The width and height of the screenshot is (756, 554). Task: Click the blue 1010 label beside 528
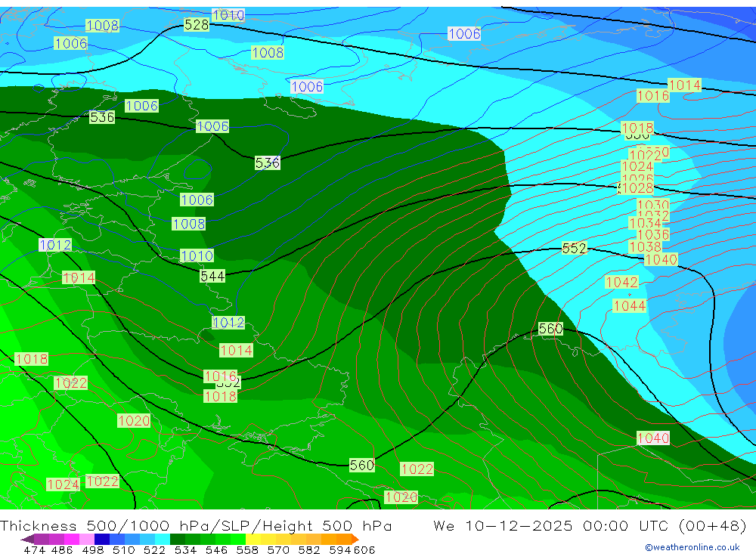(x=228, y=15)
